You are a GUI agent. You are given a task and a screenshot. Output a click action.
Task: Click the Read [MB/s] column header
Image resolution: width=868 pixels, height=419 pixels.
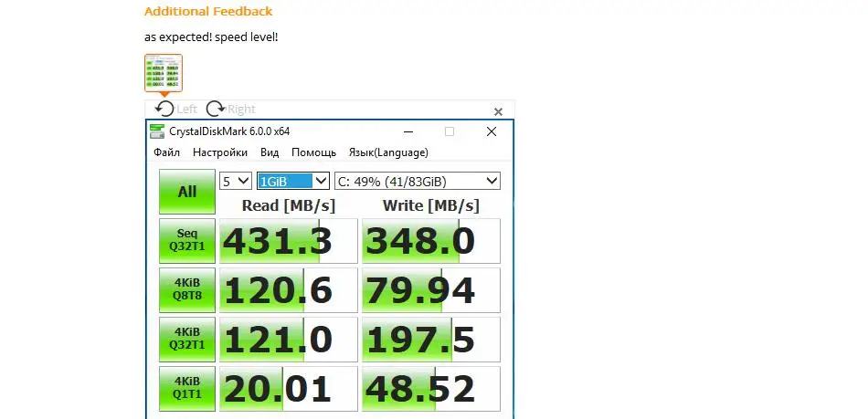[x=289, y=205]
